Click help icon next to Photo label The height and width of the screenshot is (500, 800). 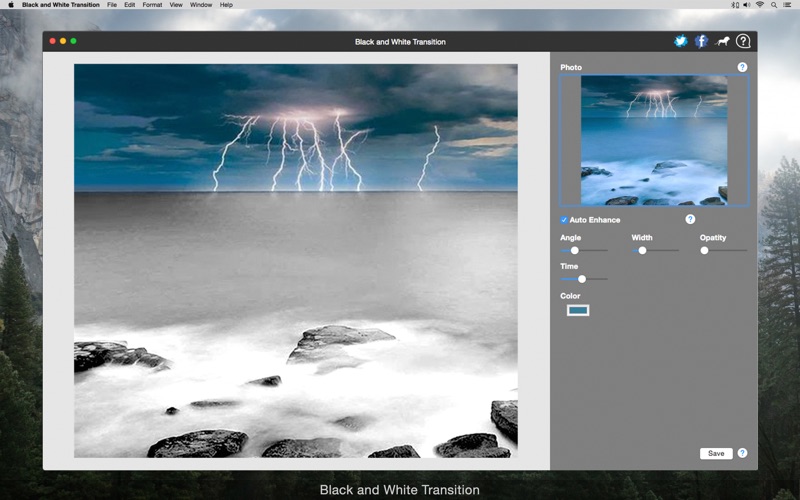pyautogui.click(x=742, y=67)
